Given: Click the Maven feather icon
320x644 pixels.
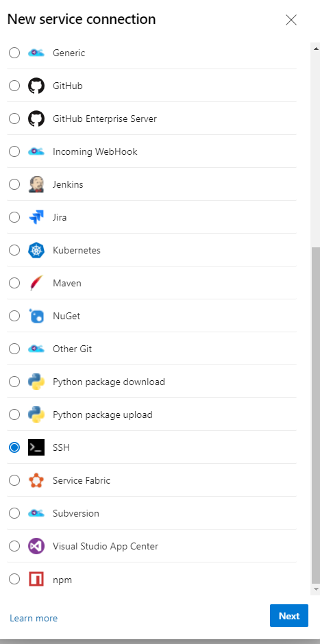Looking at the screenshot, I should (36, 283).
